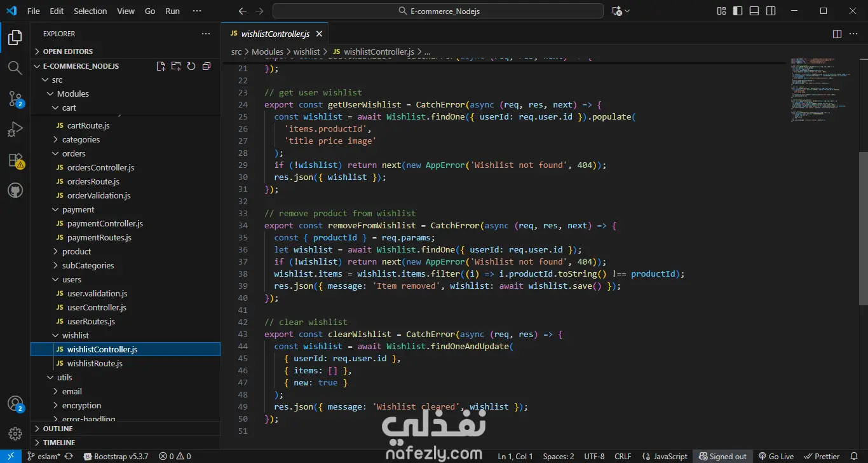Click the VS Code logo icon

[11, 11]
